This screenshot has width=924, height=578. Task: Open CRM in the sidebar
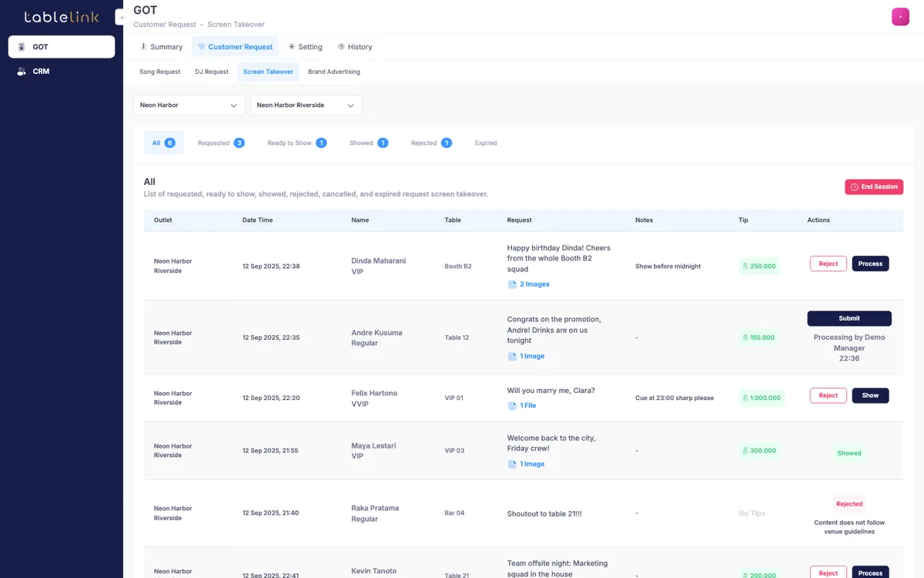[62, 72]
